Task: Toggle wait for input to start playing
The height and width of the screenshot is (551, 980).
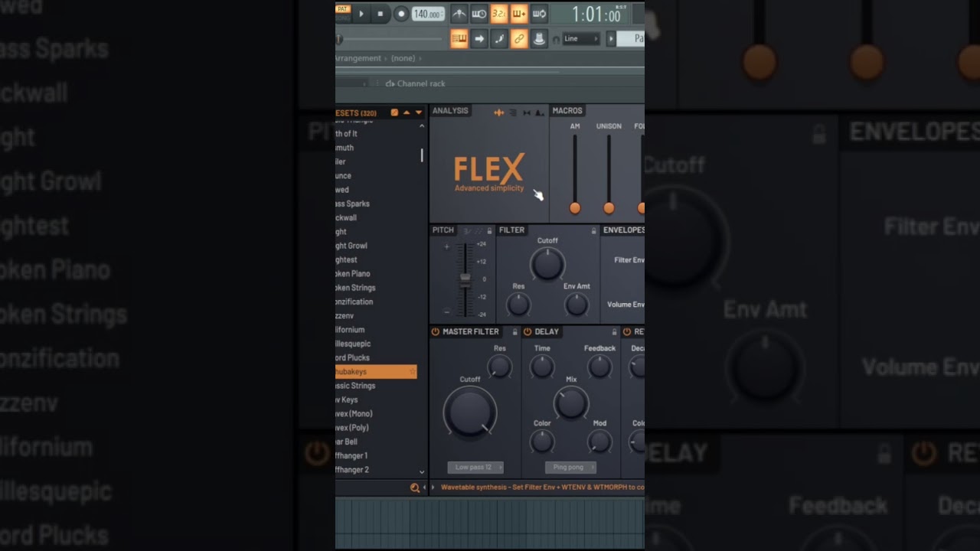Action: click(479, 14)
